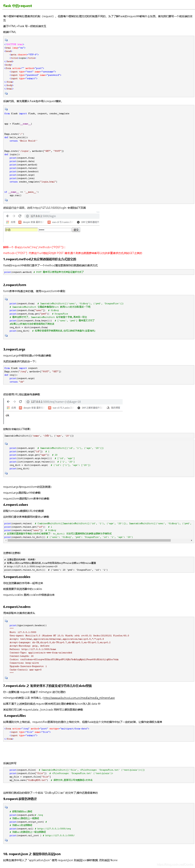Click reload icon in the /req browser screenshot
The height and width of the screenshot is (868, 195).
20,402
